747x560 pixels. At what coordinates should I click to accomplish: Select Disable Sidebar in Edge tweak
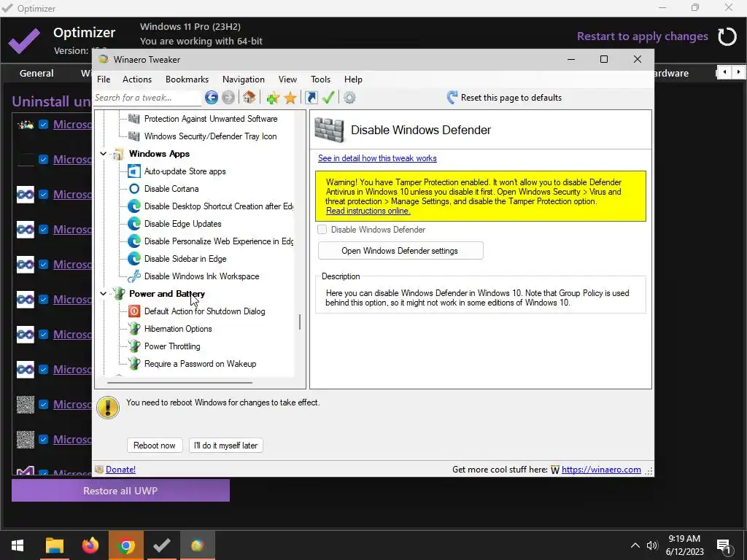click(x=185, y=259)
